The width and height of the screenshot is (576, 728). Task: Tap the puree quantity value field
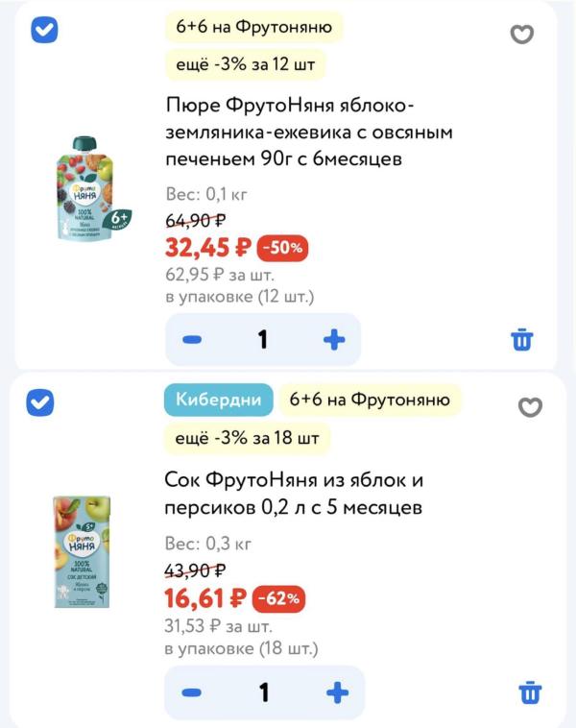point(262,339)
